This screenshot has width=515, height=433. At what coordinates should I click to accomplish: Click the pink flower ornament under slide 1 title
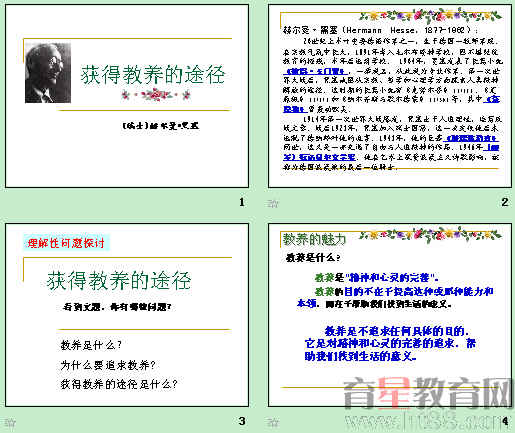pos(156,95)
